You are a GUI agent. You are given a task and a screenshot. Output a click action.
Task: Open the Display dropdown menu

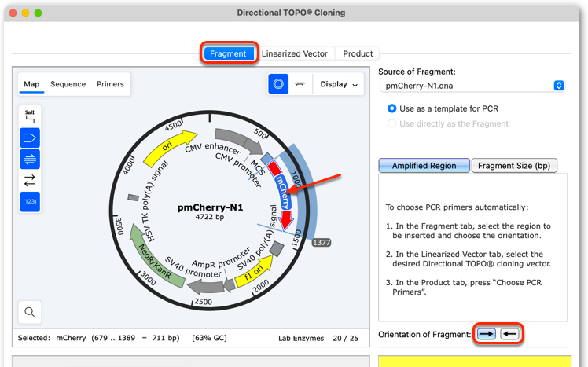(x=339, y=84)
